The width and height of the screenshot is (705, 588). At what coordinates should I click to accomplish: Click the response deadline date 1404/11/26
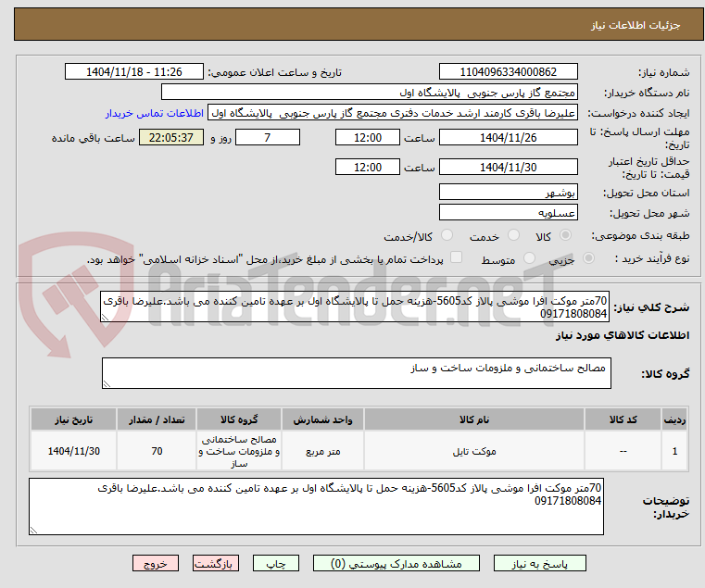[508, 138]
